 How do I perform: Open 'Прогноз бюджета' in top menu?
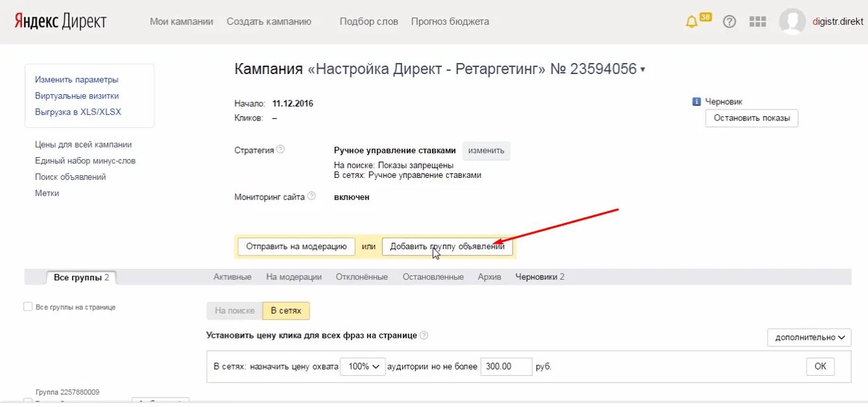[x=450, y=21]
